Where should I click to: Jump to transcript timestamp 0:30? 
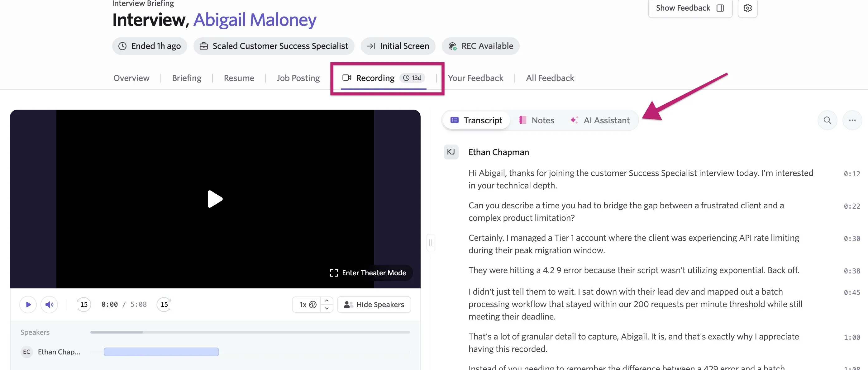pos(851,239)
